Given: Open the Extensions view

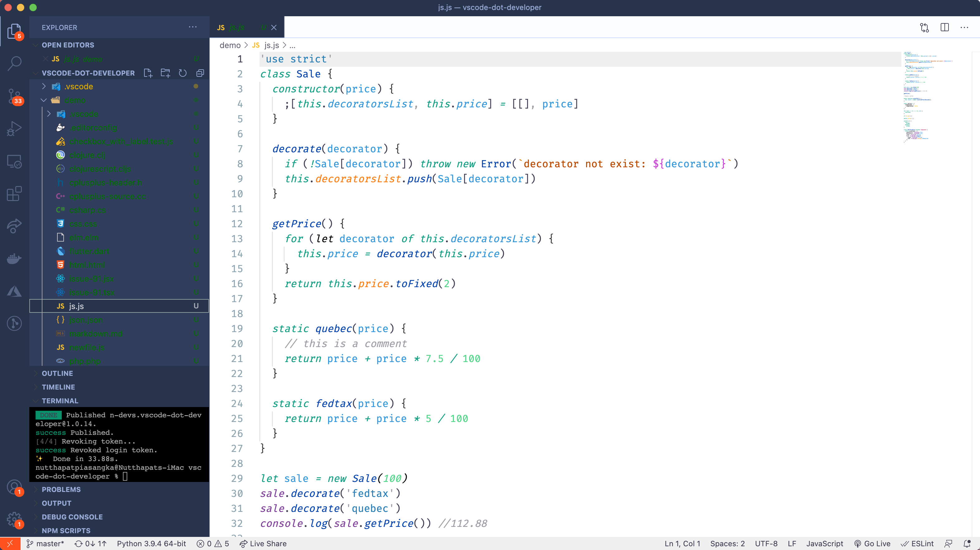Looking at the screenshot, I should point(14,194).
